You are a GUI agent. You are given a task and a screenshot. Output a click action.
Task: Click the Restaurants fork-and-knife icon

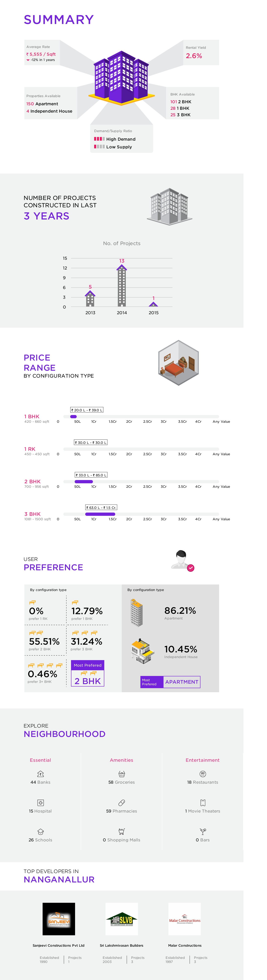[202, 774]
